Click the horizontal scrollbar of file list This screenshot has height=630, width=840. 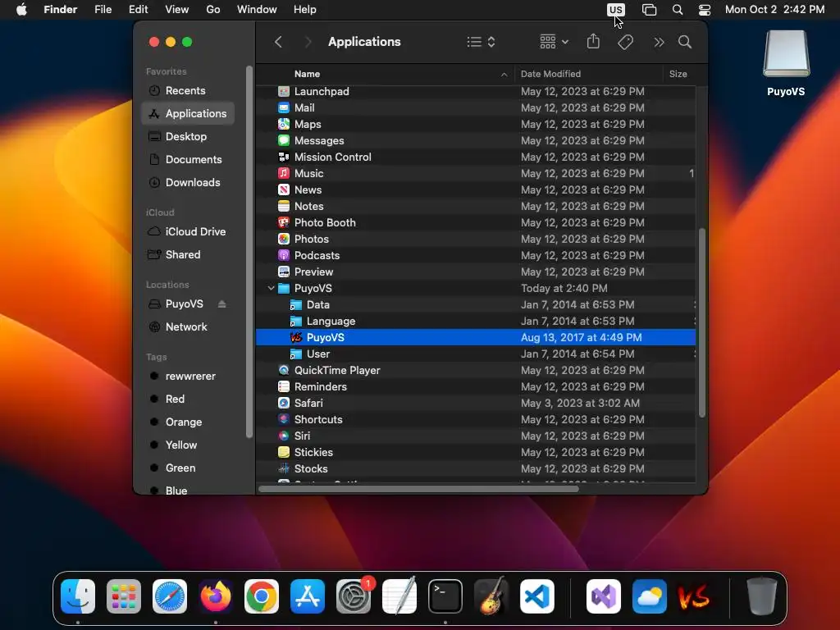[418, 489]
